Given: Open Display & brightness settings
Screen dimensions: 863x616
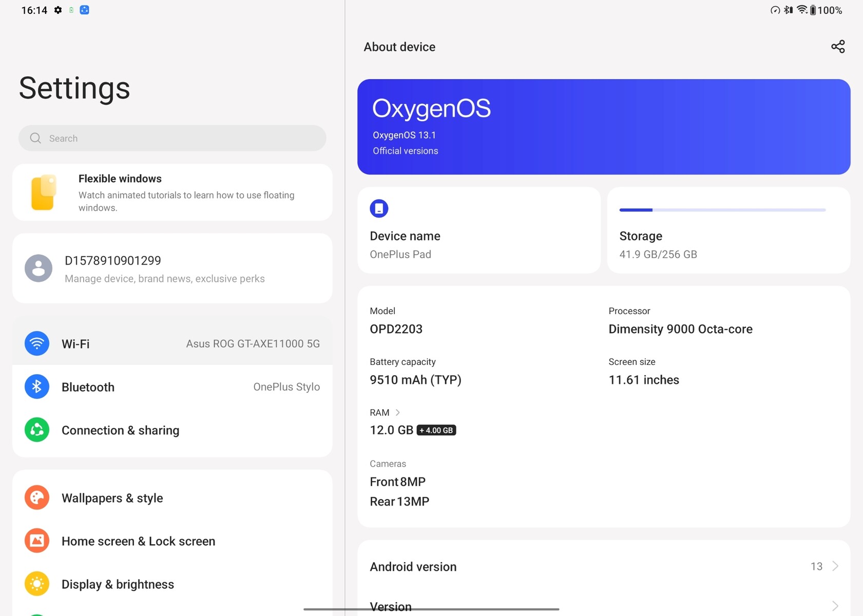Looking at the screenshot, I should (172, 584).
